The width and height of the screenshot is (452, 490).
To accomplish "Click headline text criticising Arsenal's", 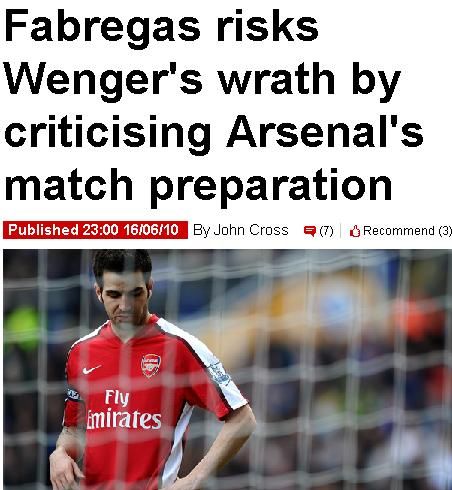I will (x=213, y=132).
